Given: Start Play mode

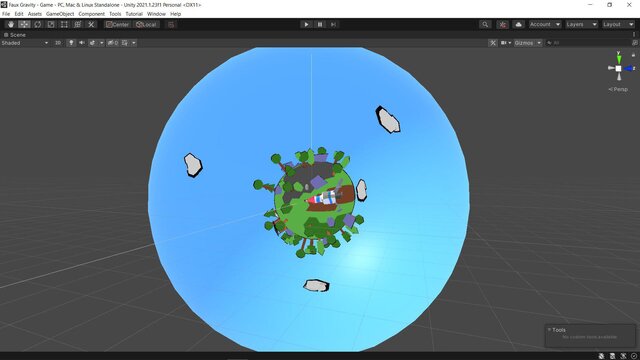Looking at the screenshot, I should click(306, 24).
